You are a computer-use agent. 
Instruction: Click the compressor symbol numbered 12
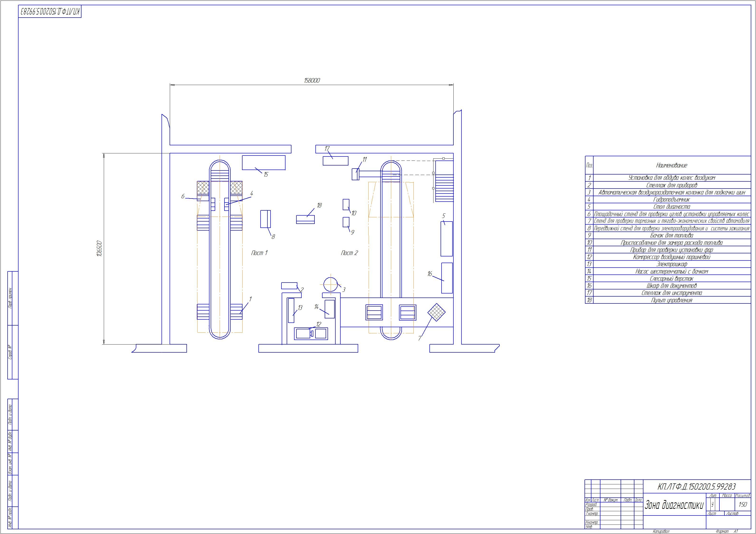pyautogui.click(x=311, y=334)
